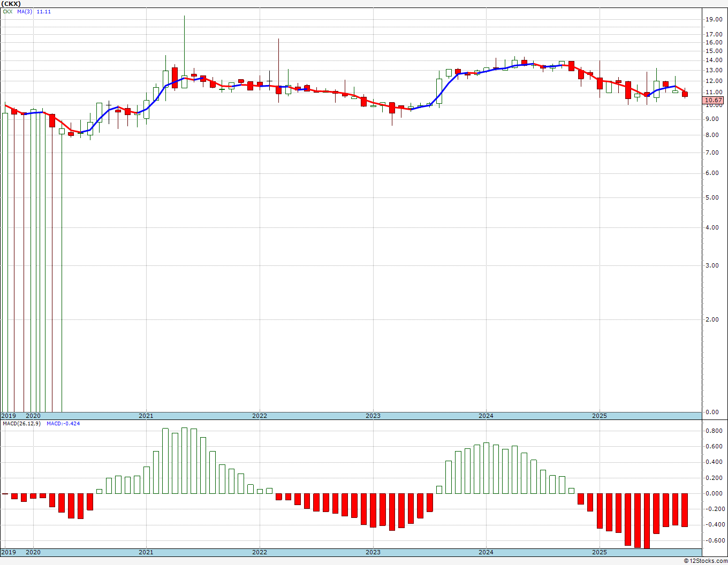The width and height of the screenshot is (728, 565).
Task: Select the 13.00 price axis label
Action: pyautogui.click(x=713, y=70)
